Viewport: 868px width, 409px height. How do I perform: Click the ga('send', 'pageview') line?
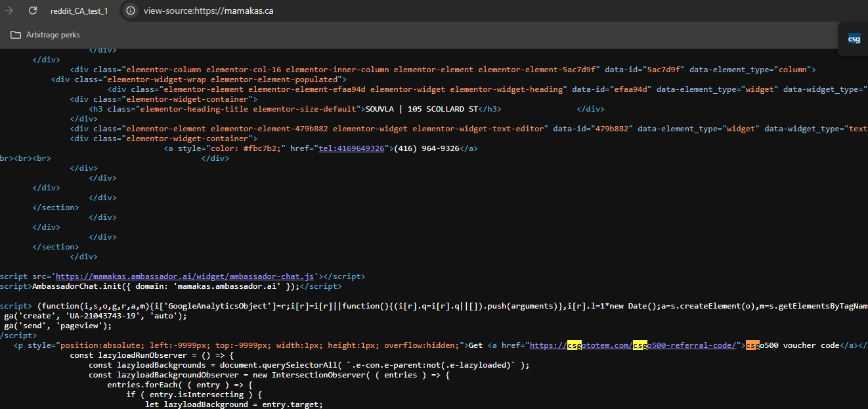point(58,326)
